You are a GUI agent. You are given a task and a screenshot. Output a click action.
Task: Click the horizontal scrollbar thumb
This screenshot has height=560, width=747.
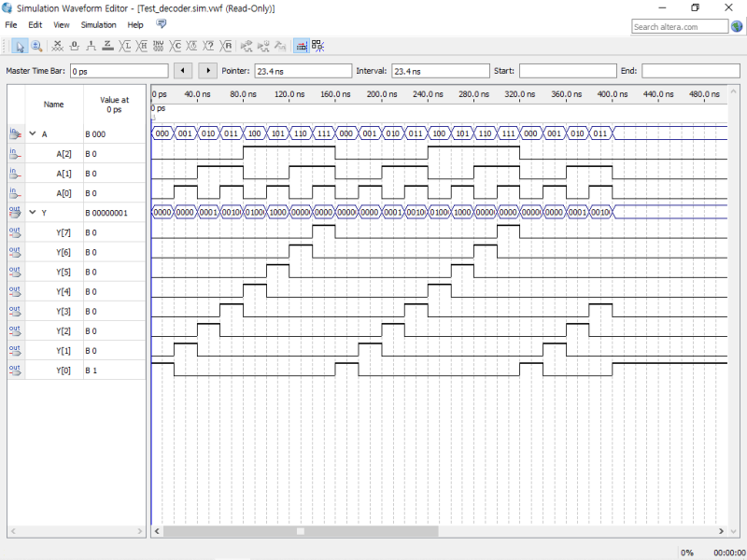tap(301, 531)
